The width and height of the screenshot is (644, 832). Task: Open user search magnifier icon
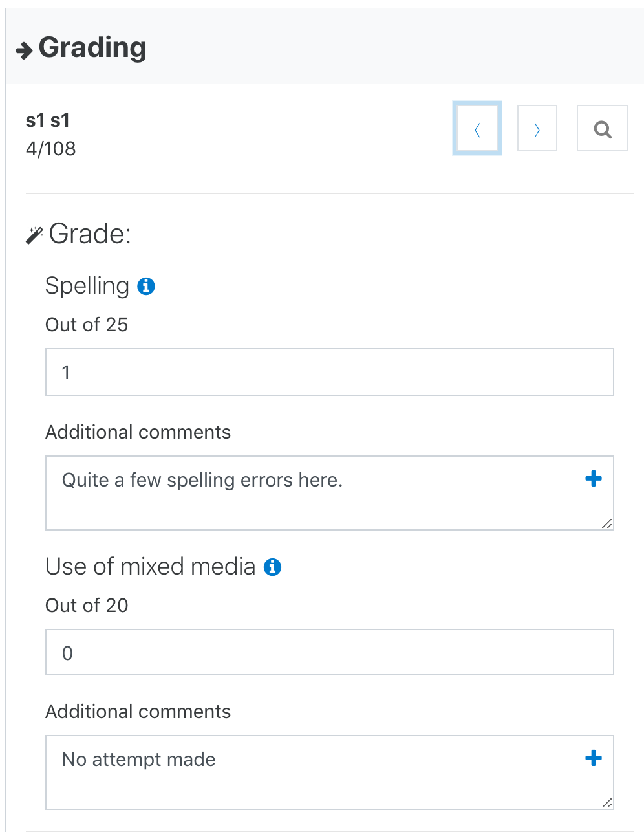coord(603,129)
